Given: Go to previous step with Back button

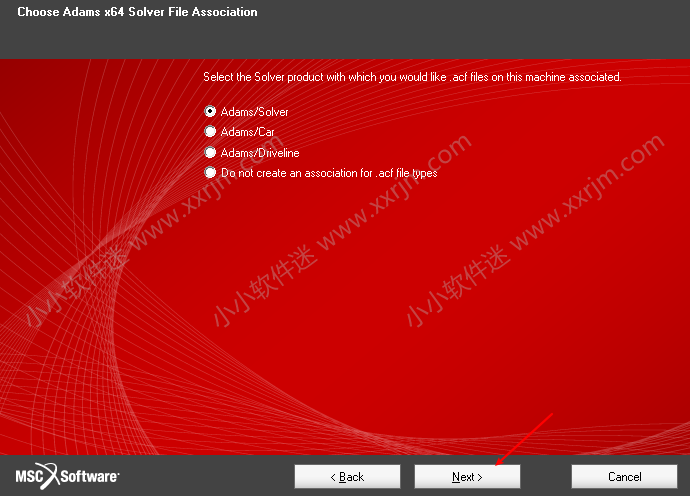Looking at the screenshot, I should point(347,477).
